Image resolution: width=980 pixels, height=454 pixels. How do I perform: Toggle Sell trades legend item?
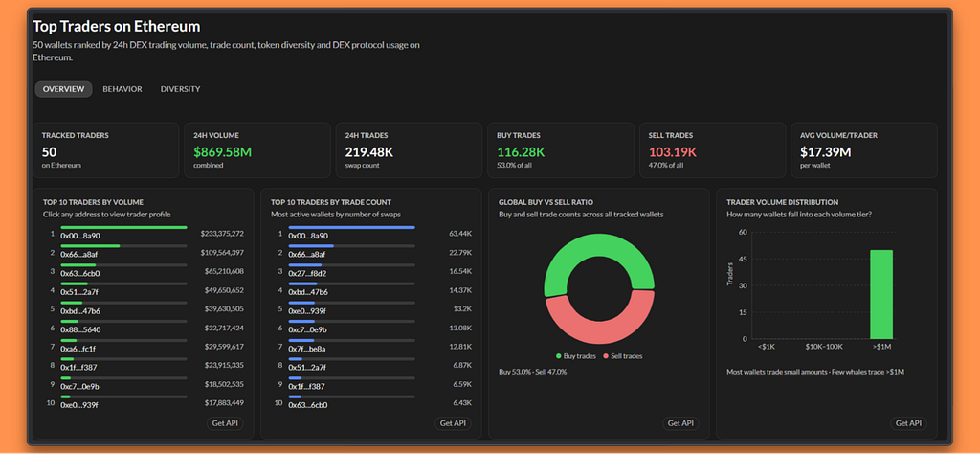pos(622,355)
